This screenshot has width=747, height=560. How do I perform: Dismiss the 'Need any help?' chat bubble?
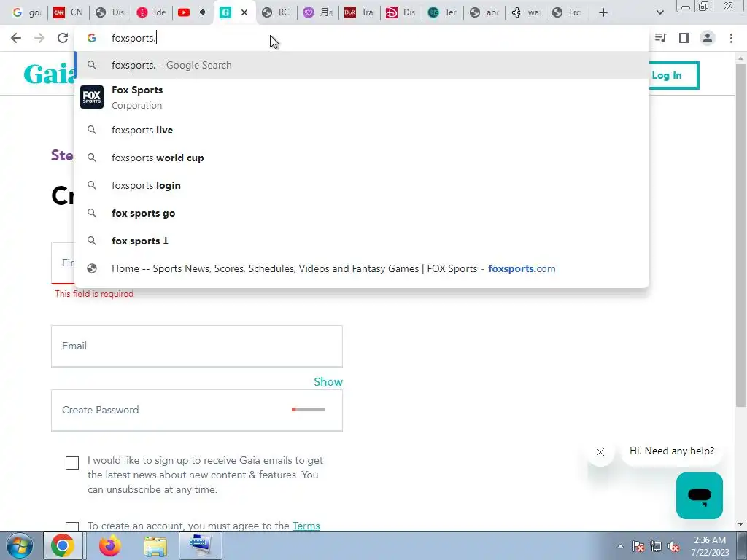(600, 452)
